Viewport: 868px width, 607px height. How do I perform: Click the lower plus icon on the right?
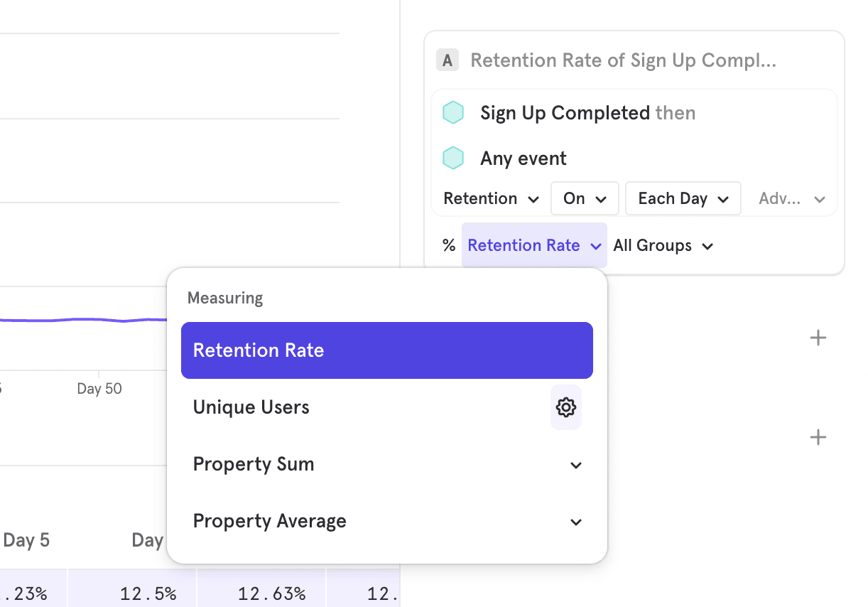(818, 437)
